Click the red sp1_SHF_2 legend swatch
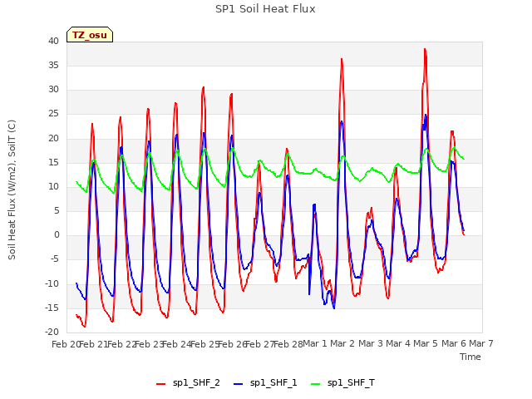 [x=160, y=384]
